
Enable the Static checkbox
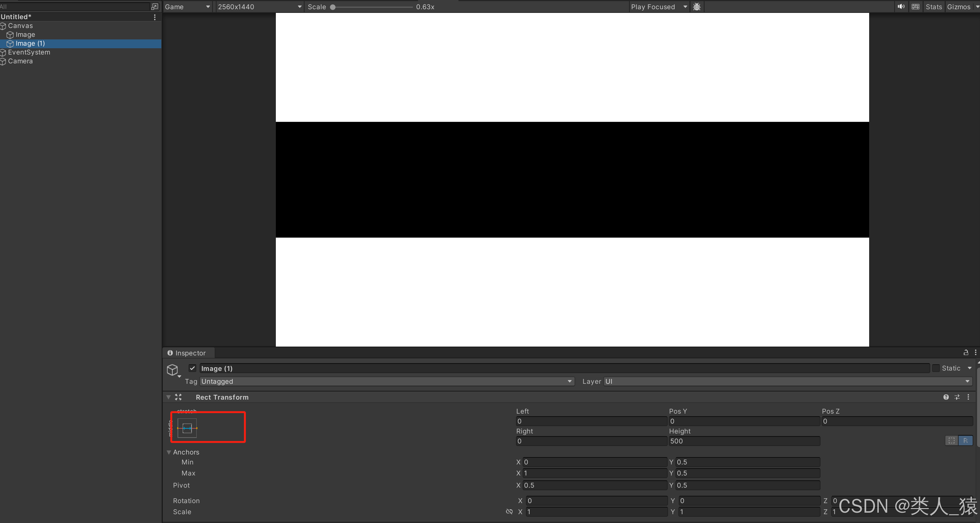click(x=936, y=368)
